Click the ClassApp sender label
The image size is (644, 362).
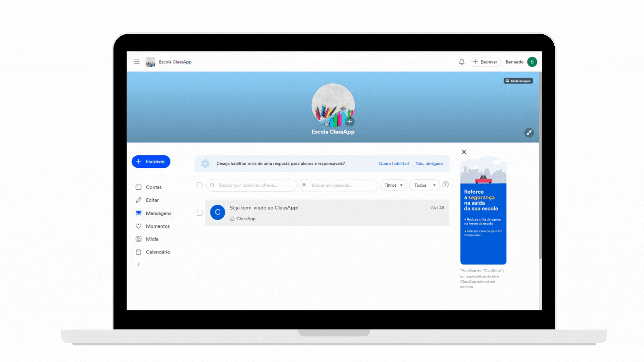[246, 219]
